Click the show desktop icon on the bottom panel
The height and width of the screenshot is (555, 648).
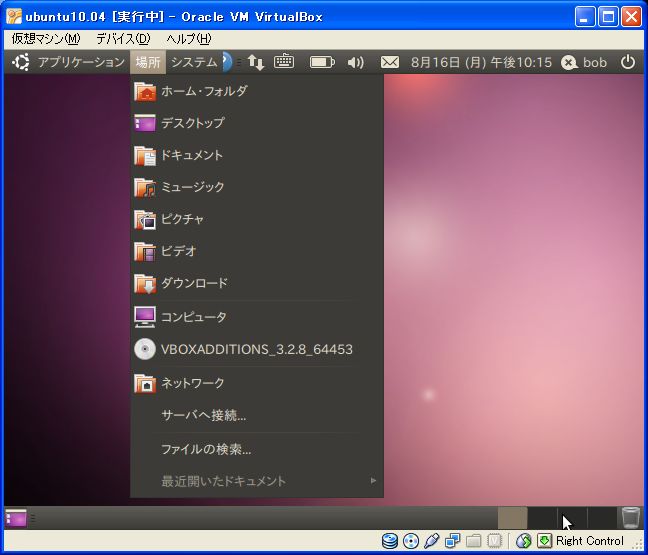click(16, 518)
